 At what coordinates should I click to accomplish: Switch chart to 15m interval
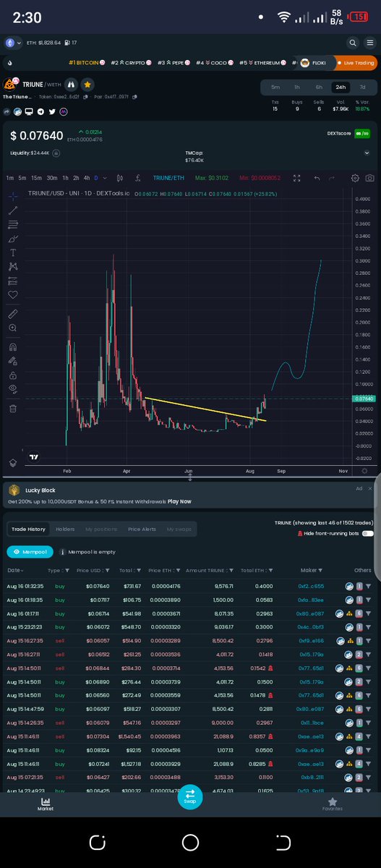[x=36, y=178]
